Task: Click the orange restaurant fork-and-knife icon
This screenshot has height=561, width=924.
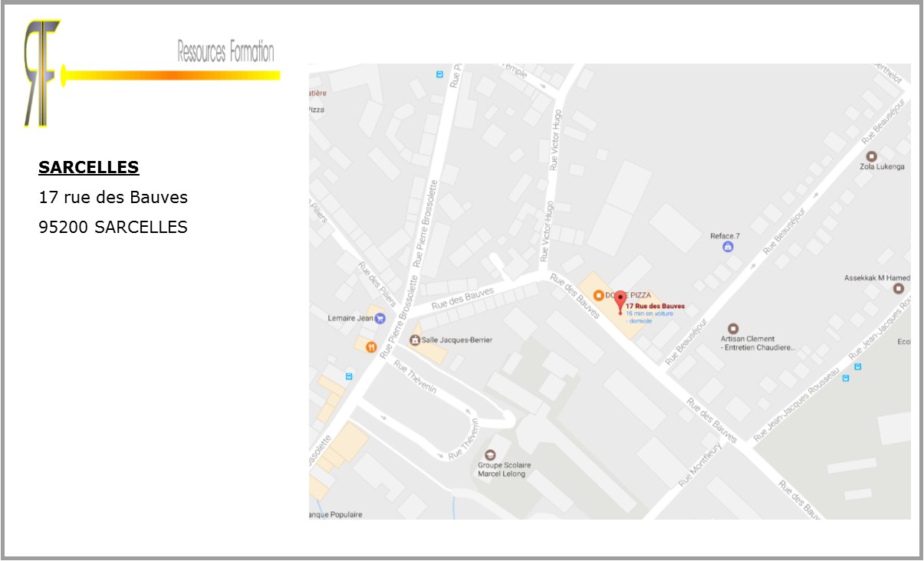Action: tap(371, 346)
